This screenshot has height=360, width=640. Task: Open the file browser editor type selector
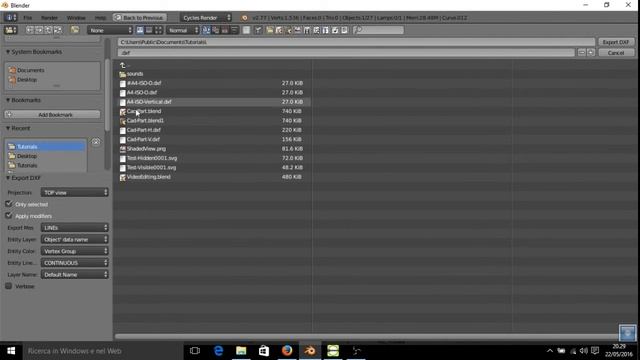click(x=10, y=30)
